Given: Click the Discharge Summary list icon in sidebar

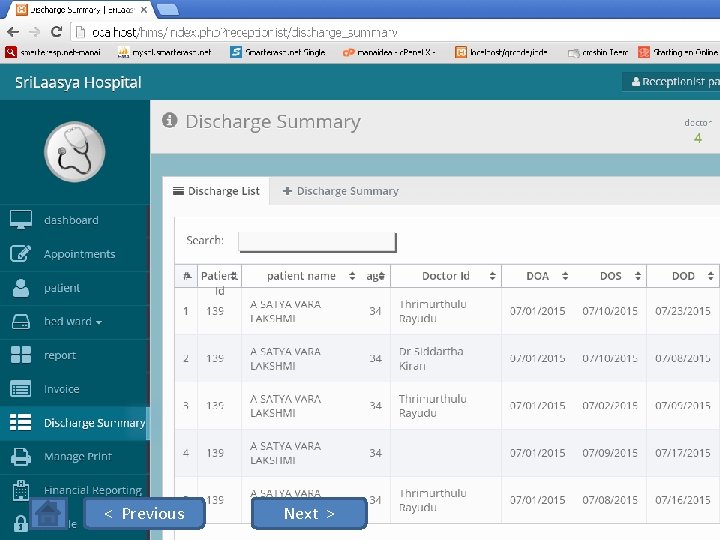Looking at the screenshot, I should [21, 422].
